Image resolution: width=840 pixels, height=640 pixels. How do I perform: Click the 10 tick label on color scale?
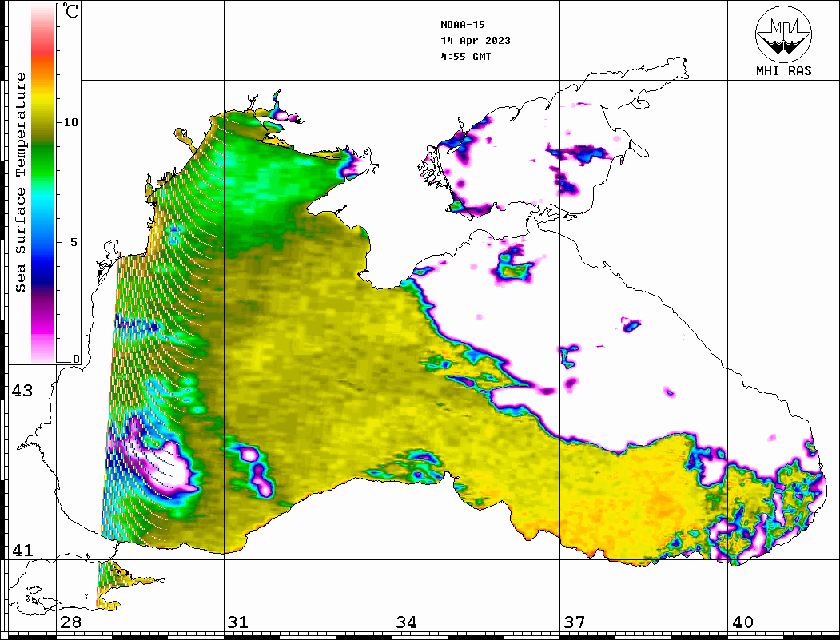(x=71, y=122)
